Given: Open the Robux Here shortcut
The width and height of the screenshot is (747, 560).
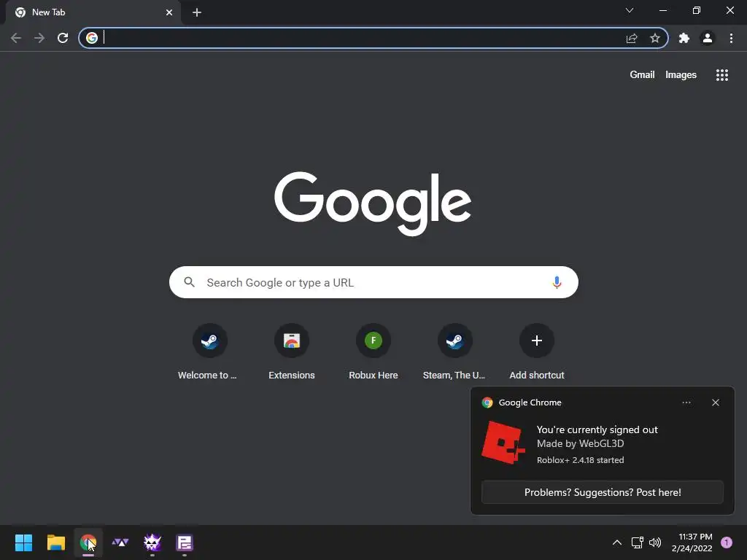Looking at the screenshot, I should pyautogui.click(x=373, y=351).
